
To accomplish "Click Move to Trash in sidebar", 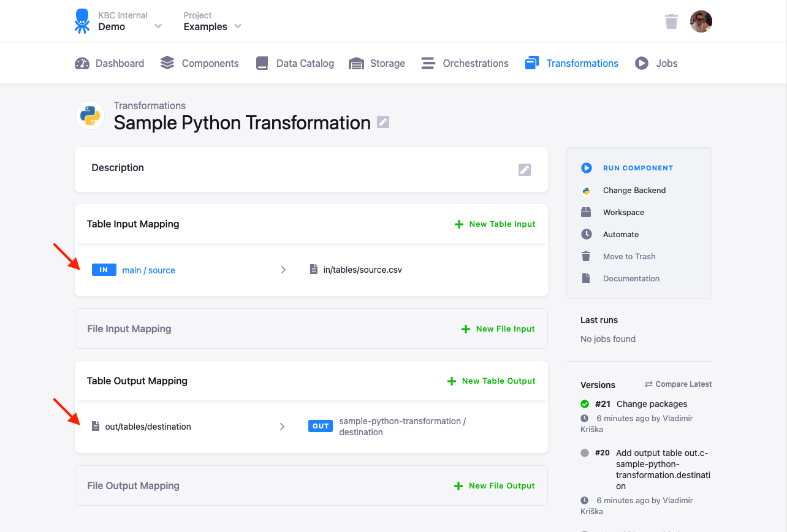I will (629, 256).
